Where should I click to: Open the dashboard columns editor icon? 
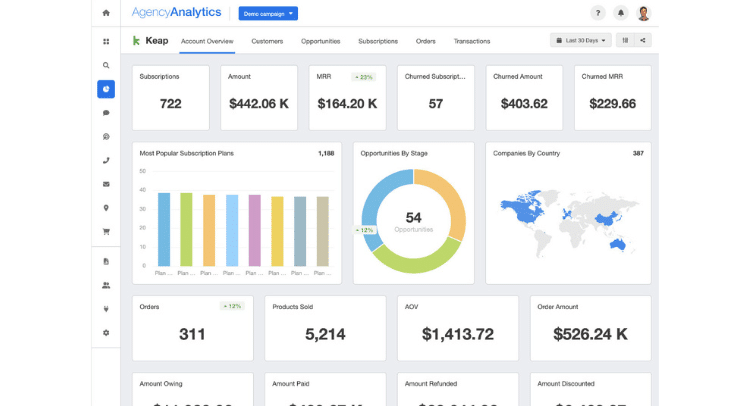pos(625,41)
